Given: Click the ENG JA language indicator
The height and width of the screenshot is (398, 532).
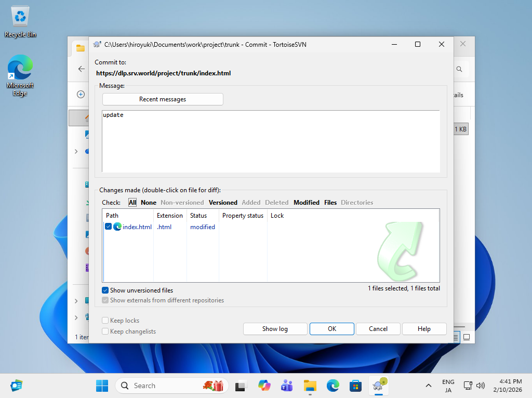Looking at the screenshot, I should (448, 386).
